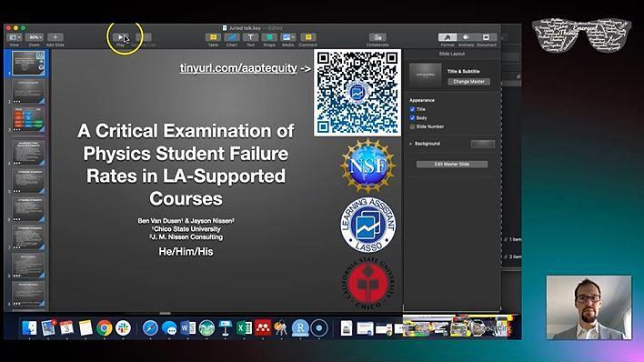This screenshot has height=362, width=644.
Task: Expand the Background section
Action: [x=411, y=144]
